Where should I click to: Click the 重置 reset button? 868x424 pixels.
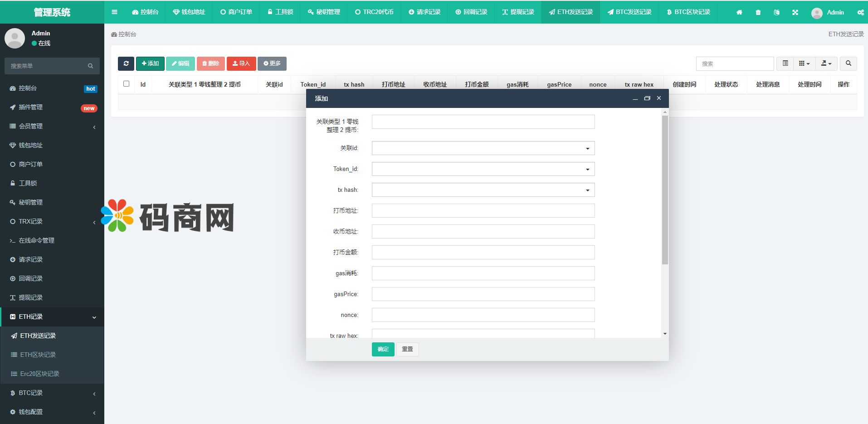pyautogui.click(x=407, y=349)
